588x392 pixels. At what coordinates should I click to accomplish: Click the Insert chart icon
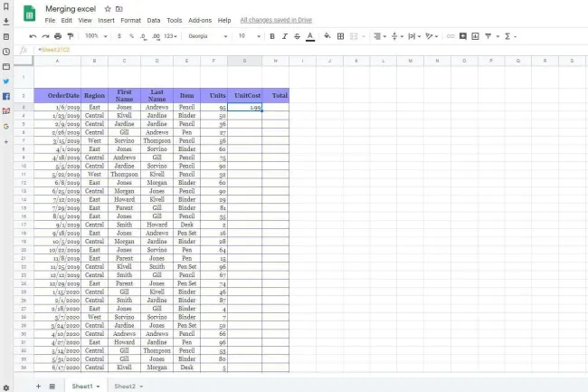click(475, 36)
